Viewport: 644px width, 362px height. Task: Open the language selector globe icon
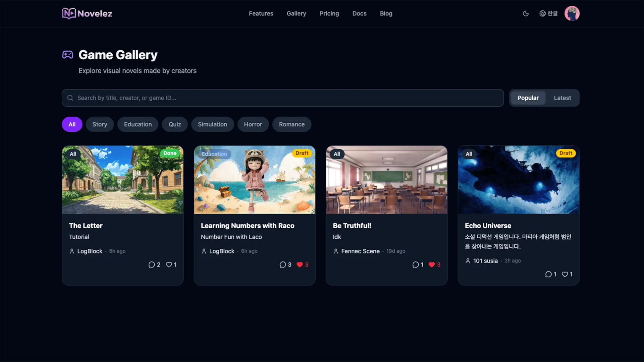542,13
